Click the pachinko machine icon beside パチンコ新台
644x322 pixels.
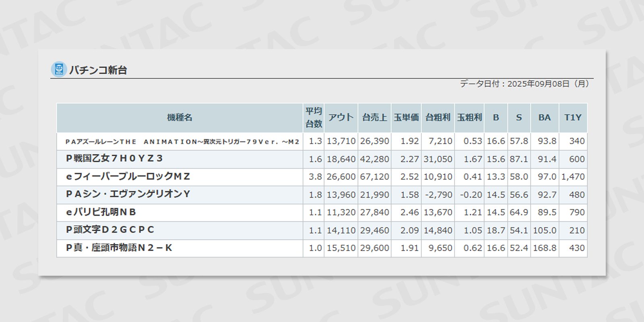(59, 70)
